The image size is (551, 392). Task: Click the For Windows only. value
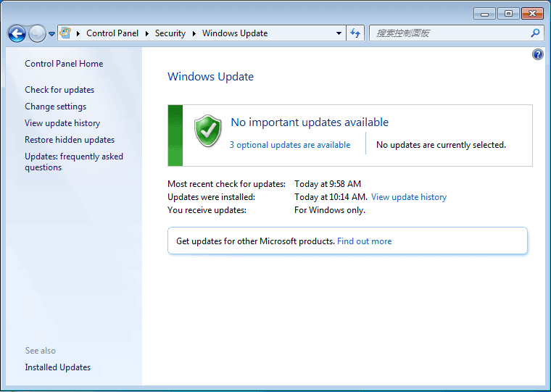(x=330, y=210)
